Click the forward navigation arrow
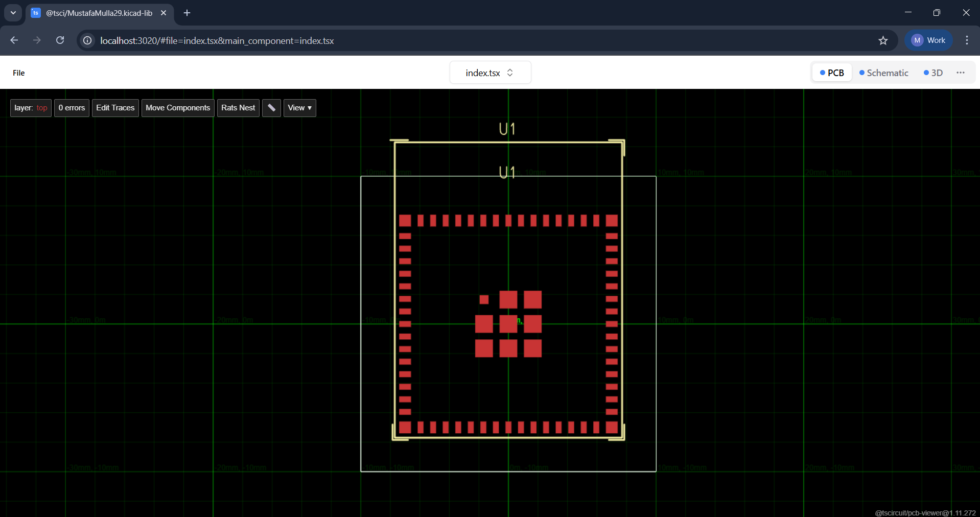The width and height of the screenshot is (980, 517). click(x=37, y=40)
